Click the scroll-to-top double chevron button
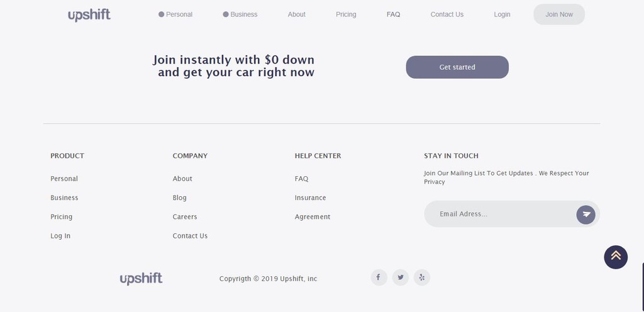Screen dimensions: 644x312 click(616, 257)
